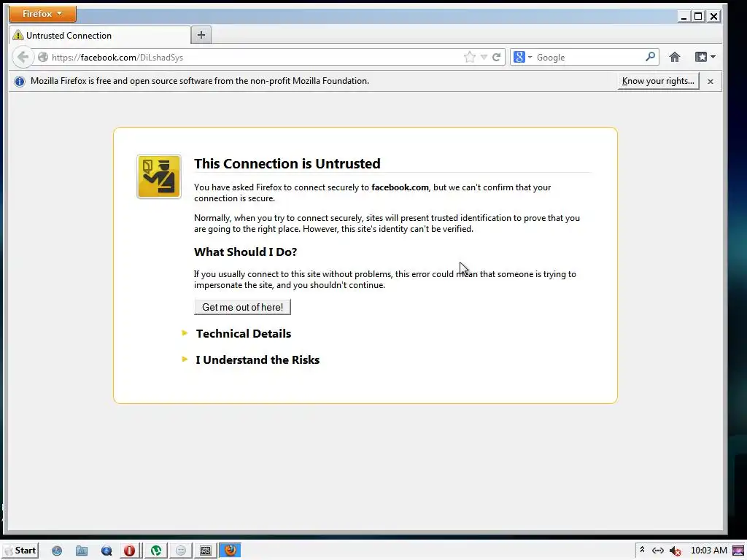
Task: Click the framed picture taskbar icon
Action: tap(205, 551)
